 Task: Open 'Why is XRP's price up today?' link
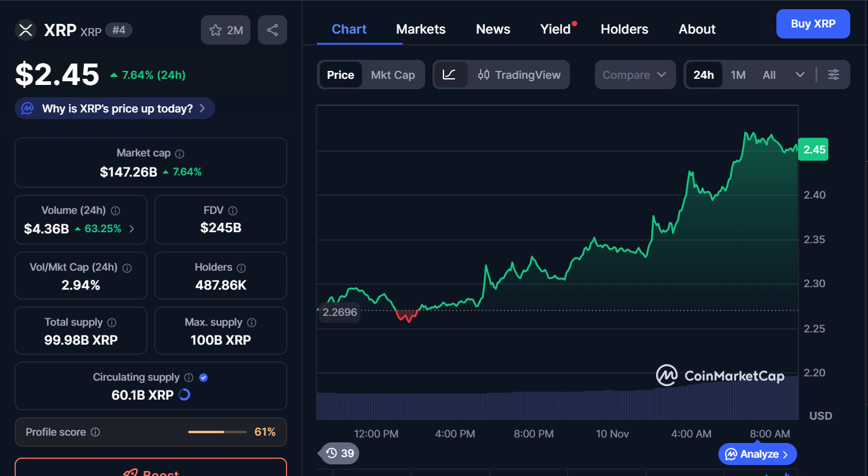click(x=114, y=108)
